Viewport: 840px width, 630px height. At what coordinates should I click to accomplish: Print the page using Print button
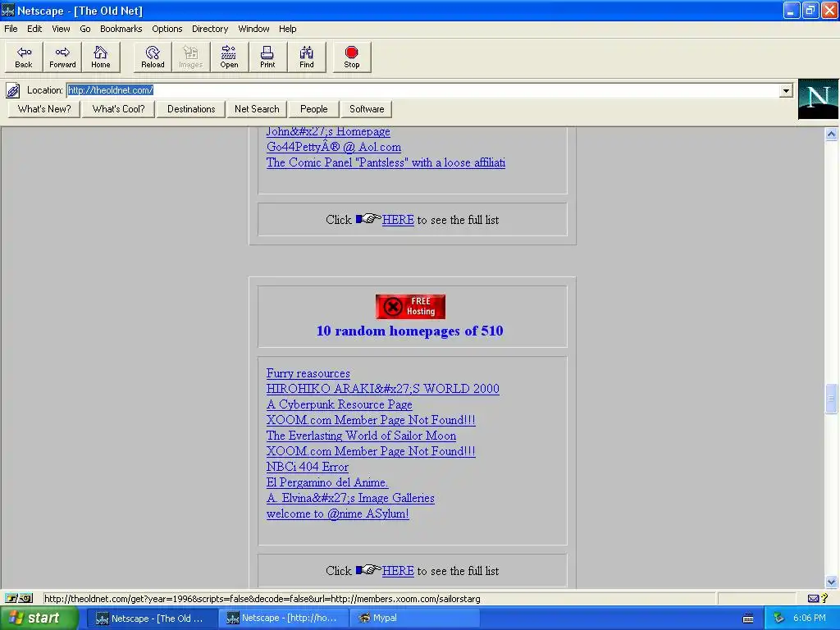(x=267, y=57)
